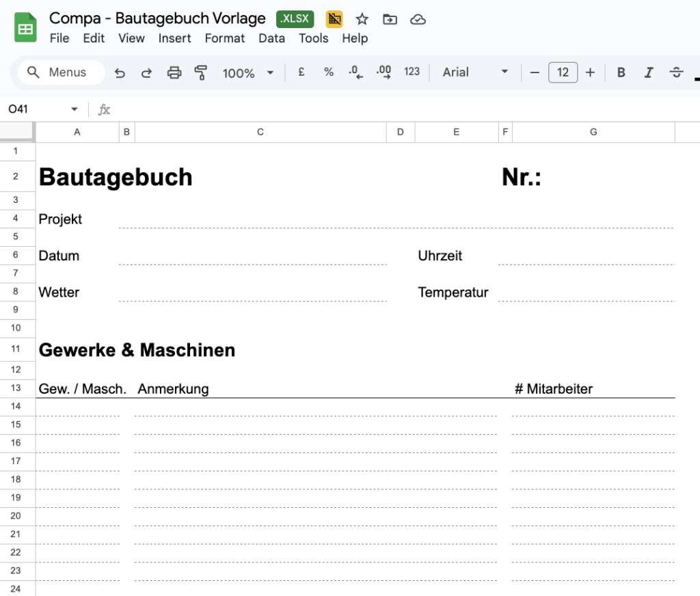The image size is (700, 596).
Task: Open the Name box dropdown arrow
Action: (x=75, y=109)
